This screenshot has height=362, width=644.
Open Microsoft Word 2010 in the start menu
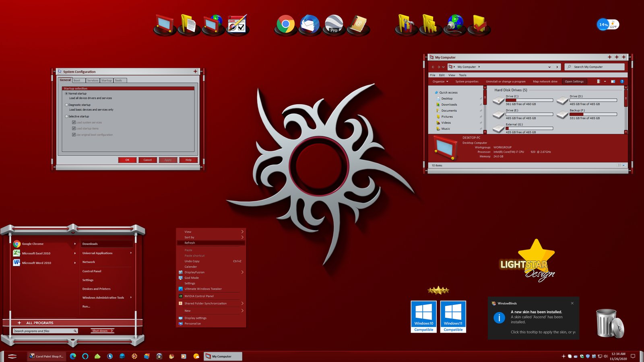click(37, 263)
